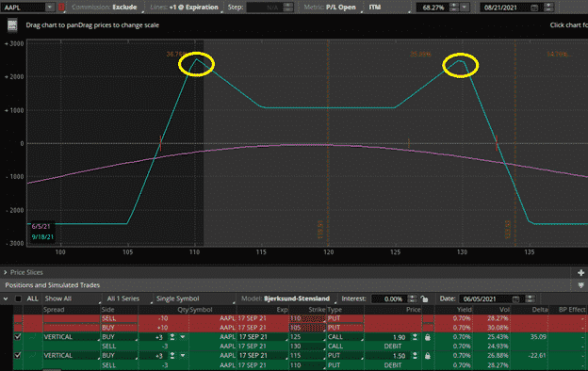Uncheck the 115/110 PUT vertical checkbox

pos(18,355)
